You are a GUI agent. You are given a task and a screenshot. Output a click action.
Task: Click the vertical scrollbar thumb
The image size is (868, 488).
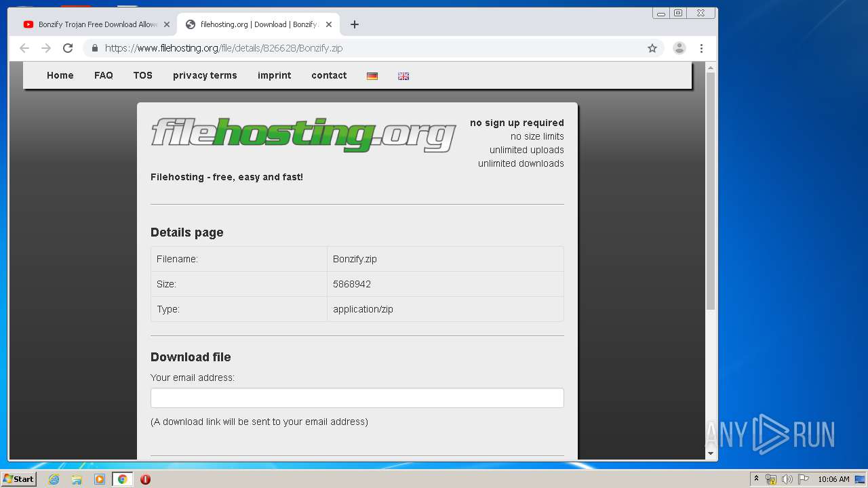pyautogui.click(x=711, y=191)
